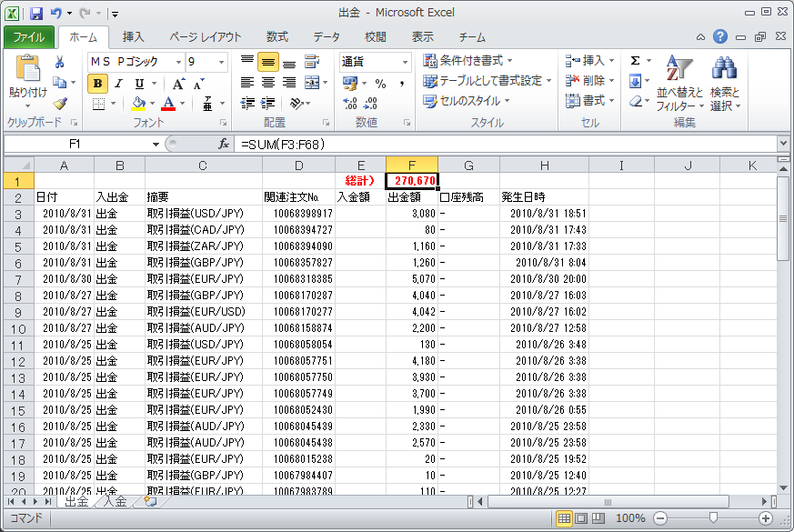Toggle bold formatting

[x=97, y=83]
